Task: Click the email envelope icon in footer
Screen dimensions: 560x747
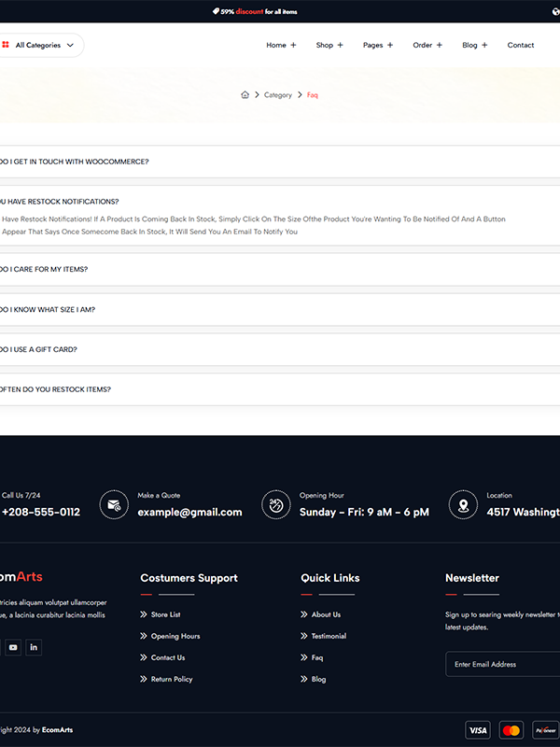Action: coord(114,504)
